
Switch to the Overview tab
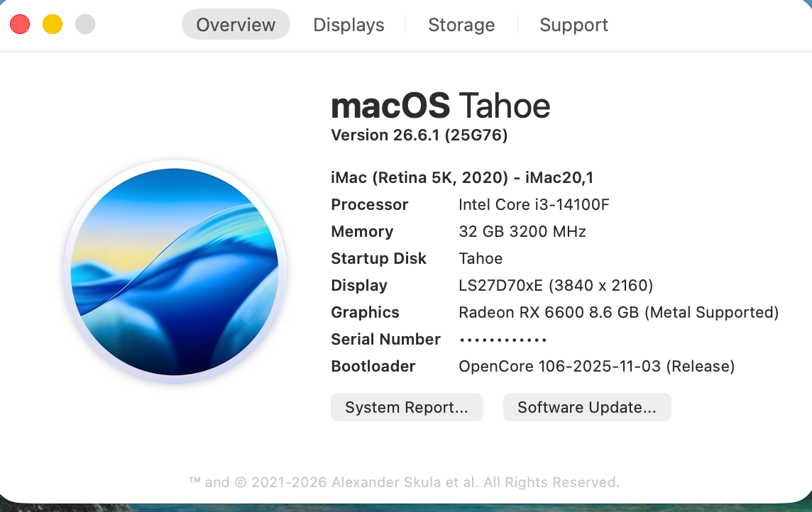(236, 24)
